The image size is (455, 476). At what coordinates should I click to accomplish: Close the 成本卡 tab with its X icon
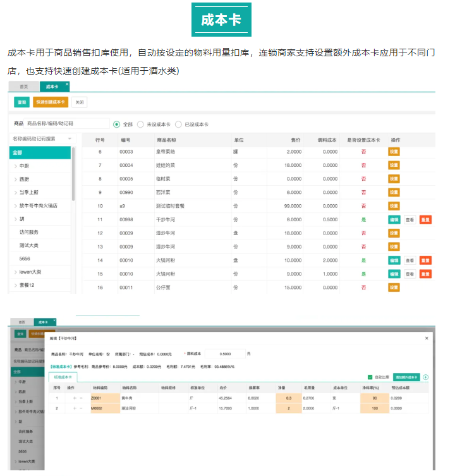[x=67, y=84]
